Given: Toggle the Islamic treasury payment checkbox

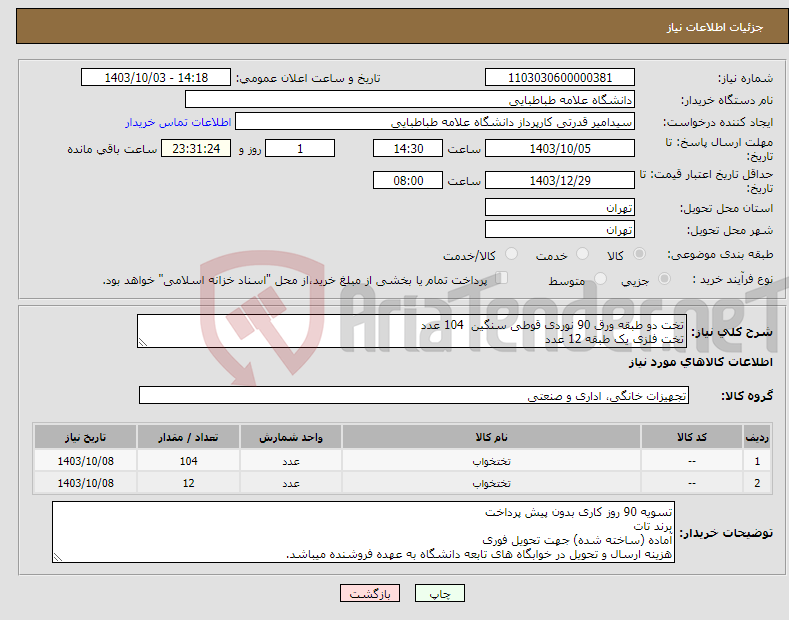Looking at the screenshot, I should point(502,278).
